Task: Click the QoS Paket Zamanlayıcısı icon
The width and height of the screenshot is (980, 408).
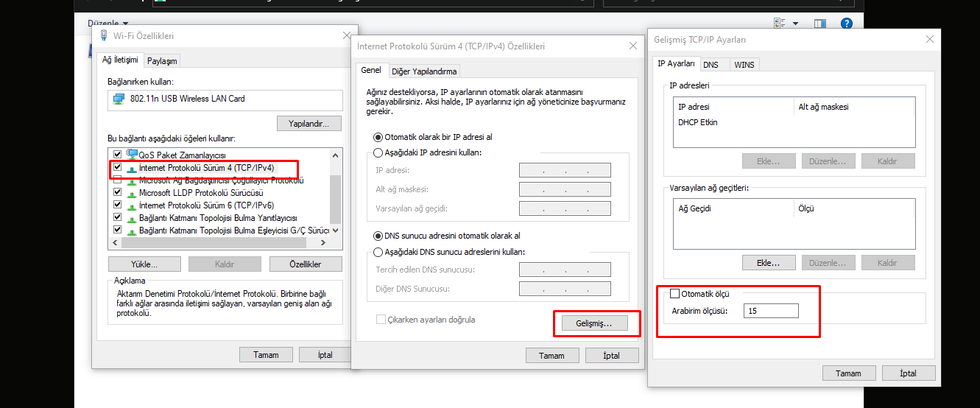Action: pos(133,155)
